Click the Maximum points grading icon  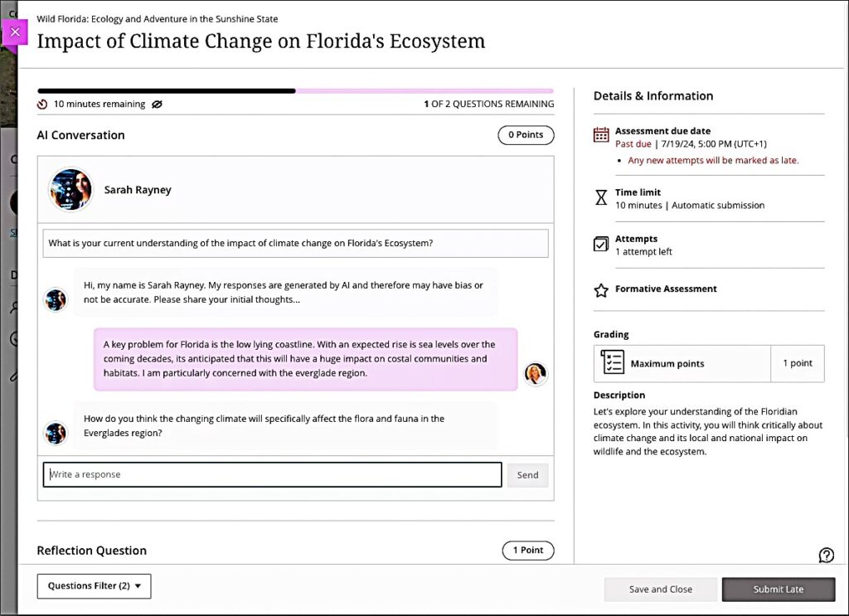(610, 363)
